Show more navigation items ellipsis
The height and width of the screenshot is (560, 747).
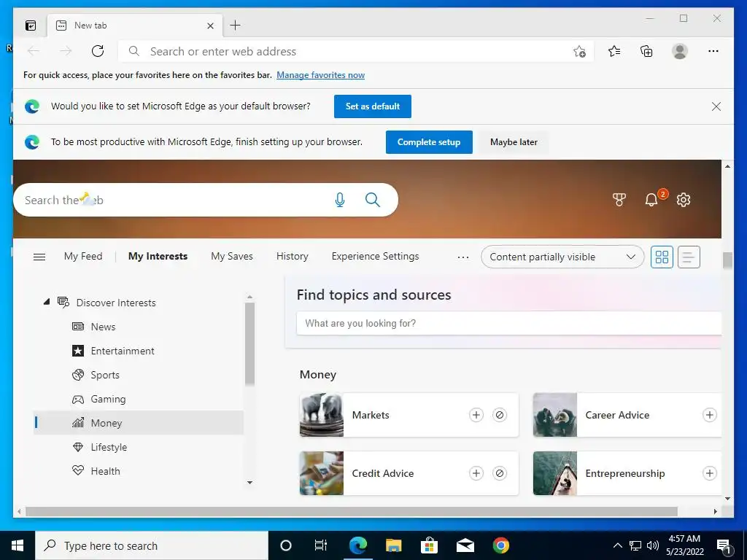[x=463, y=257]
